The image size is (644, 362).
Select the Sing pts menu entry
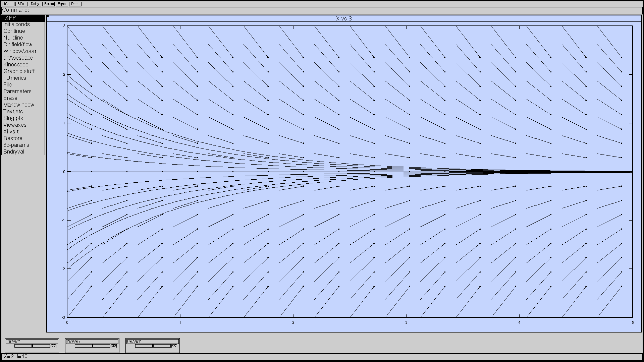point(23,118)
